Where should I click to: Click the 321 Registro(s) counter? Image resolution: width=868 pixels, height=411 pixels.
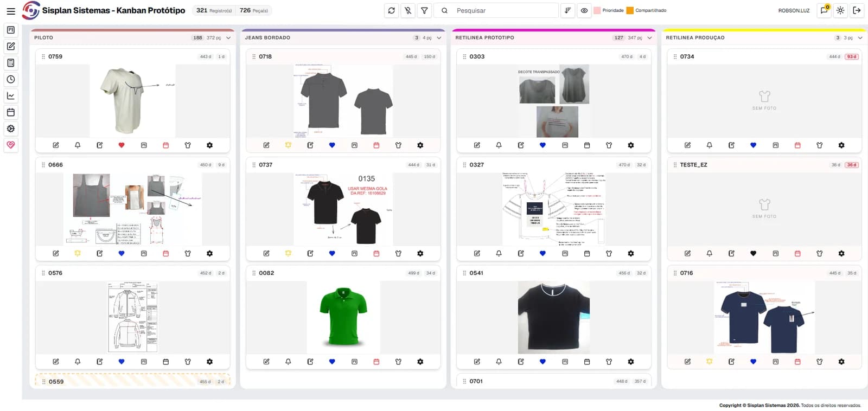214,10
